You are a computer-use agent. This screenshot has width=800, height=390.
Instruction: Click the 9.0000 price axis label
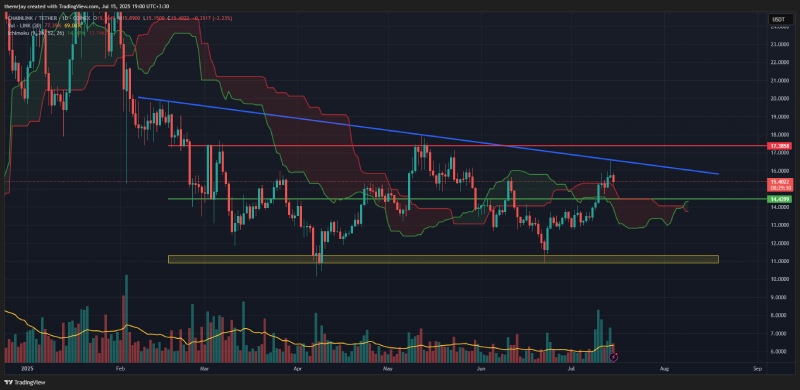(x=779, y=297)
